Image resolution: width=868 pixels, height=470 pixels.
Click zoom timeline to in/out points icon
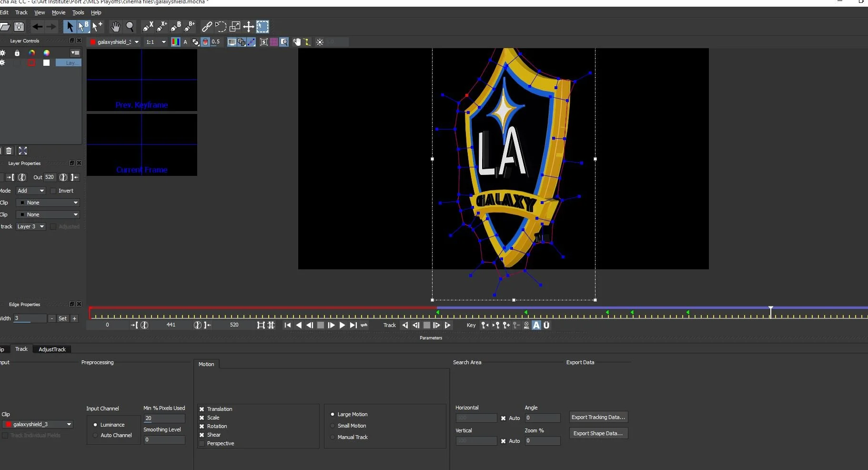pyautogui.click(x=261, y=325)
